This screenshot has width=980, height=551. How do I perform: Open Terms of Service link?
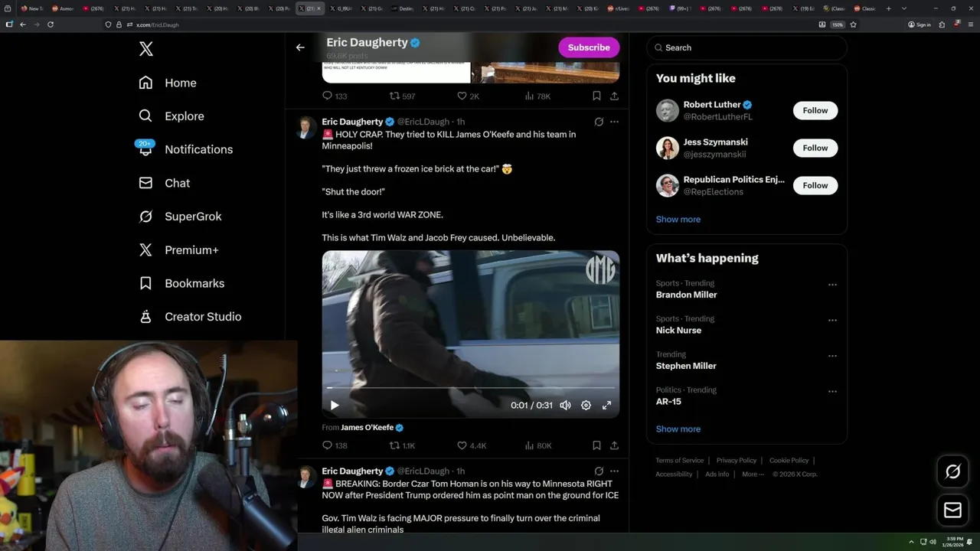coord(680,461)
